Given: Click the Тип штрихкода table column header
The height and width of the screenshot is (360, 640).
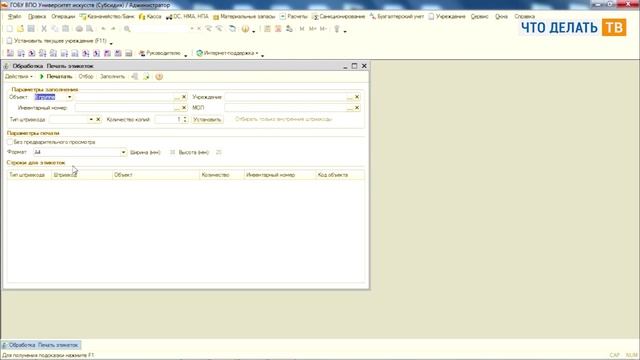Looking at the screenshot, I should point(29,175).
